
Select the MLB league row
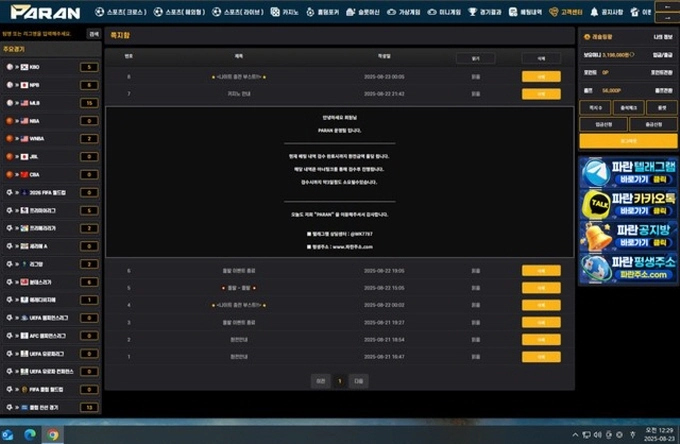51,103
